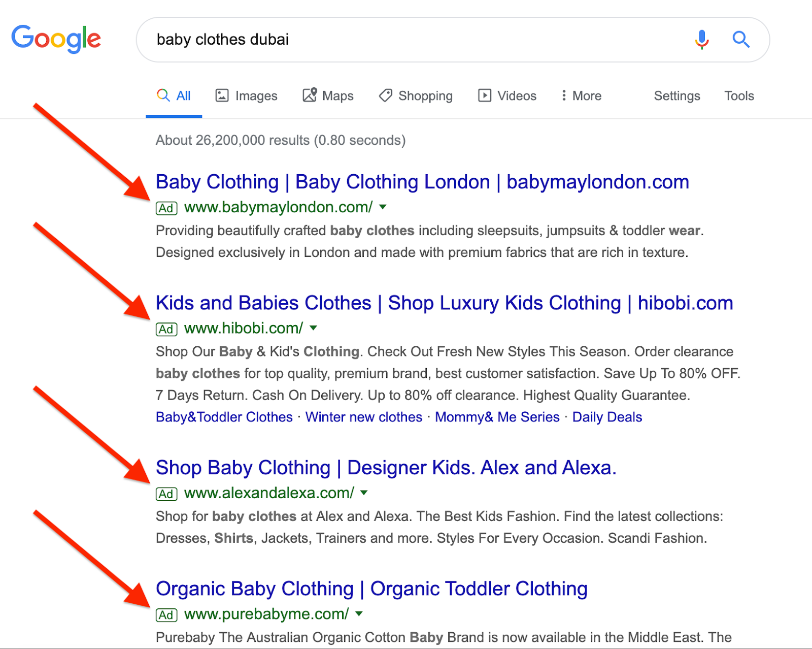Screen dimensions: 812x649
Task: Click the www.babymaylondon.com/ URL
Action: pos(278,207)
